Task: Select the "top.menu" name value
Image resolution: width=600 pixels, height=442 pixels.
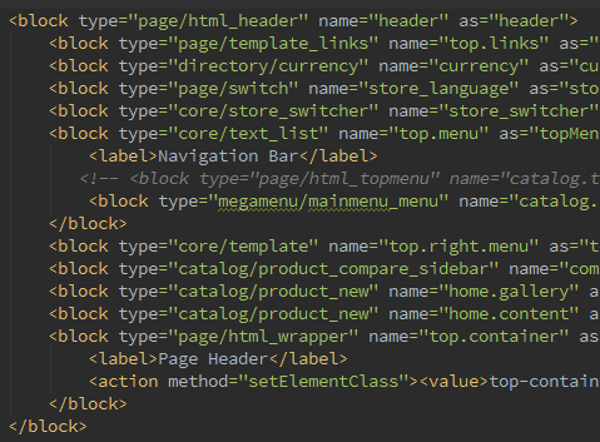Action: tap(439, 134)
